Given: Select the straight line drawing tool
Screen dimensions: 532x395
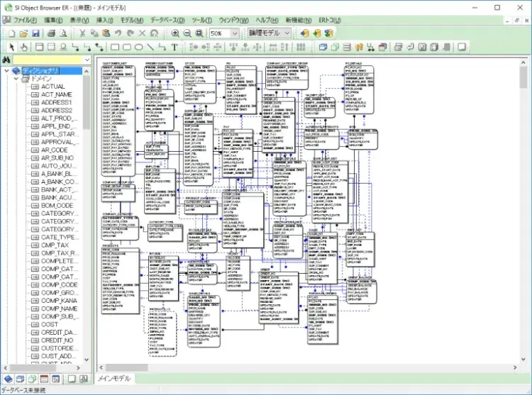Looking at the screenshot, I should 151,48.
